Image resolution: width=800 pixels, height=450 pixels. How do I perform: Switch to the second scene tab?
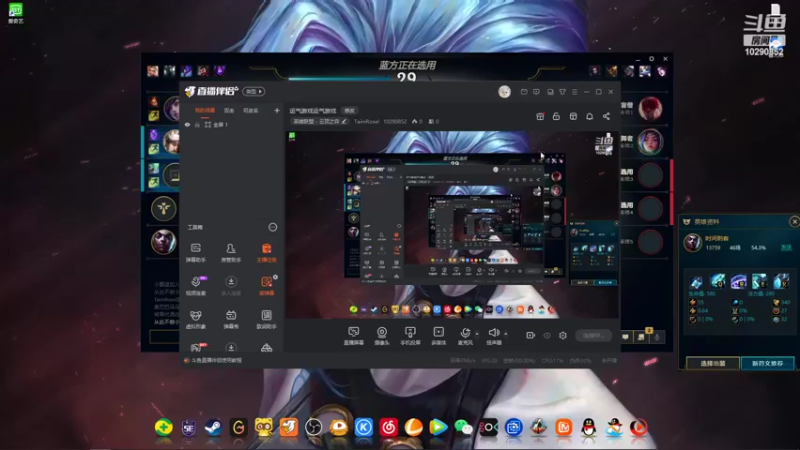pyautogui.click(x=229, y=110)
